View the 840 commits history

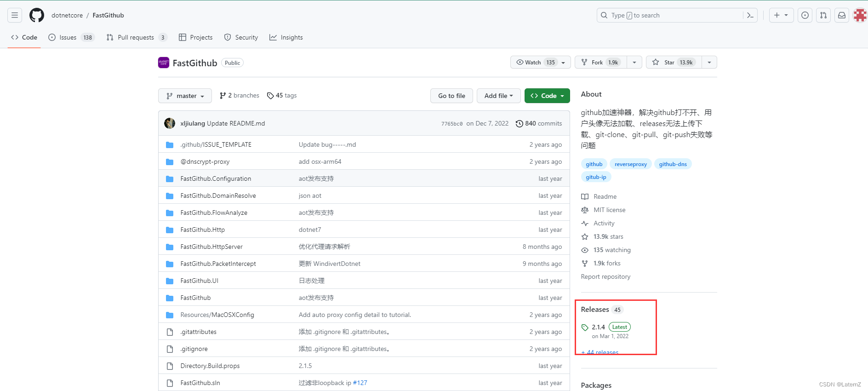click(x=539, y=123)
